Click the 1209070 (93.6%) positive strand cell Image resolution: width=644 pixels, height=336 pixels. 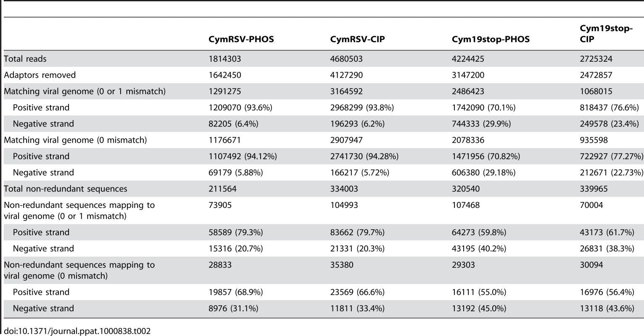click(240, 108)
